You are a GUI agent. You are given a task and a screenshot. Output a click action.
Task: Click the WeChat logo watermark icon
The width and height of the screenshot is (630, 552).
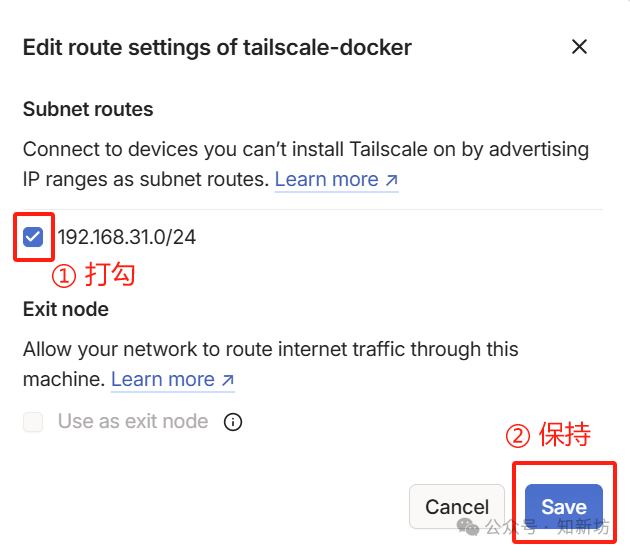[467, 526]
